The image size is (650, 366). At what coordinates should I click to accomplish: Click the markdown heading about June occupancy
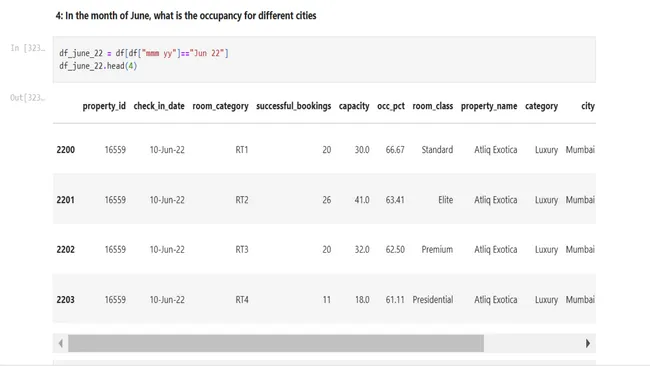point(186,16)
